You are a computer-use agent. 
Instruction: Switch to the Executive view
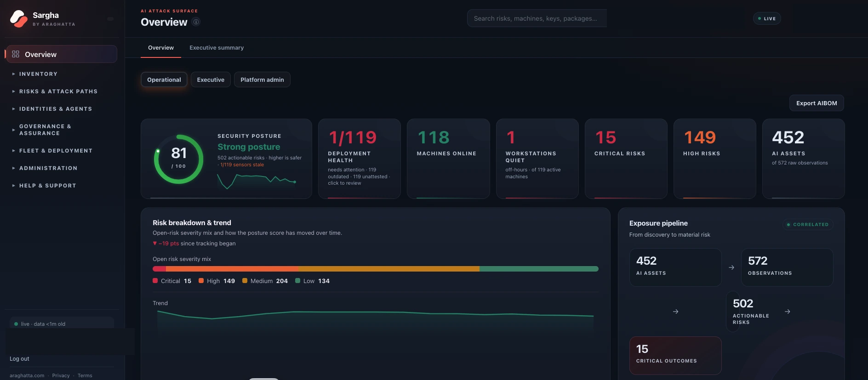click(211, 79)
